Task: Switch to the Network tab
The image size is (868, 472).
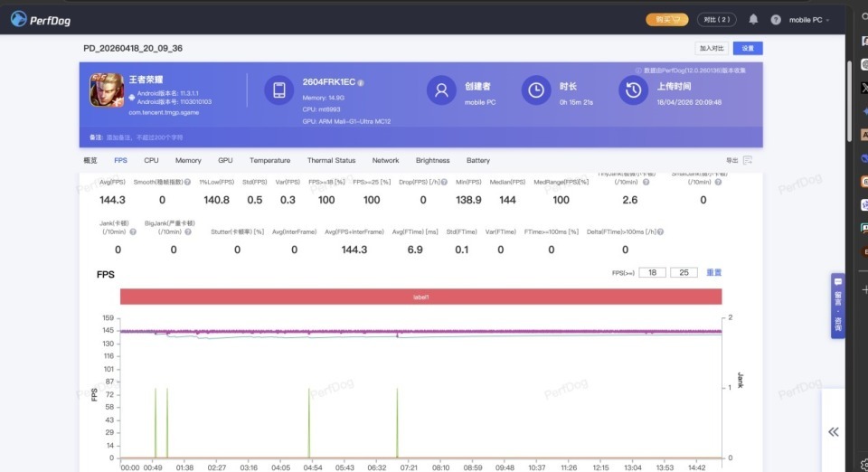Action: coord(385,160)
